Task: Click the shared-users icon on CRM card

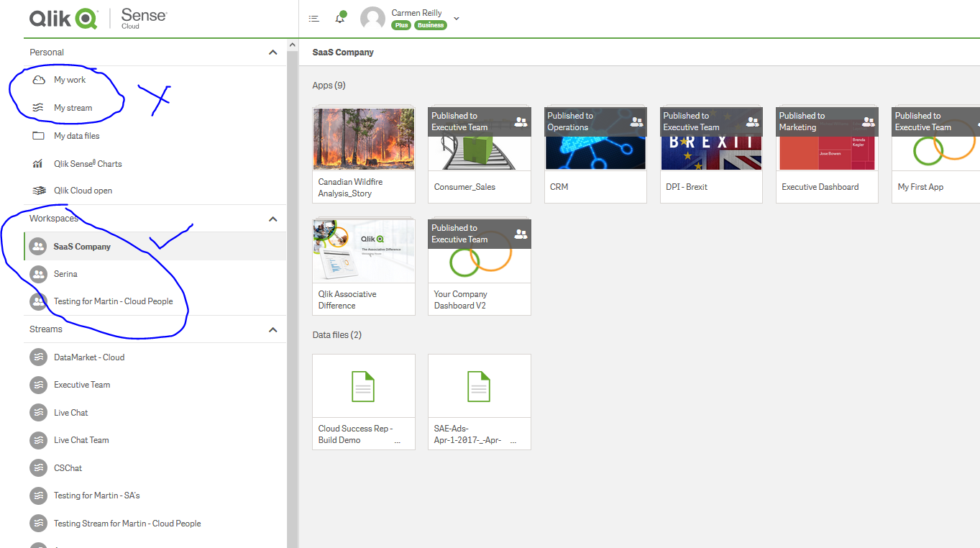Action: coord(637,122)
